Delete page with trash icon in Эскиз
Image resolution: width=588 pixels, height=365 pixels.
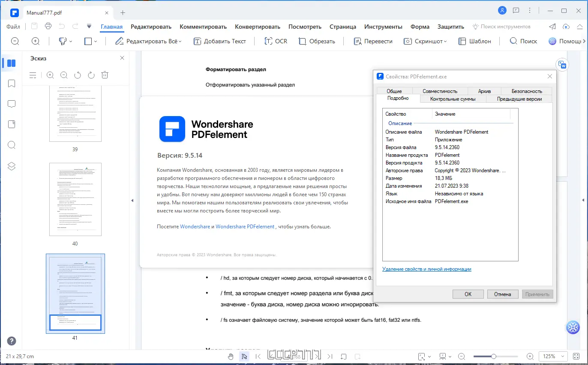(x=105, y=75)
